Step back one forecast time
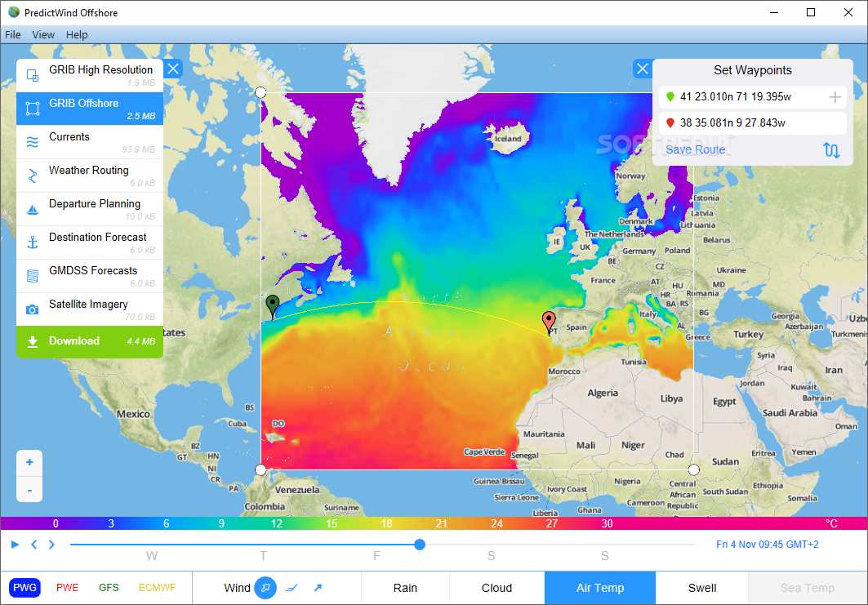Image resolution: width=868 pixels, height=605 pixels. 33,545
